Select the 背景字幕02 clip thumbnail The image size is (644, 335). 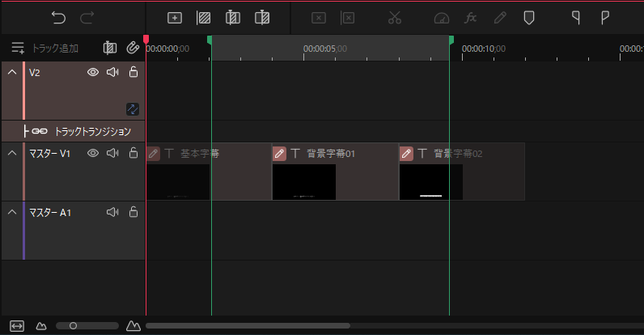430,181
